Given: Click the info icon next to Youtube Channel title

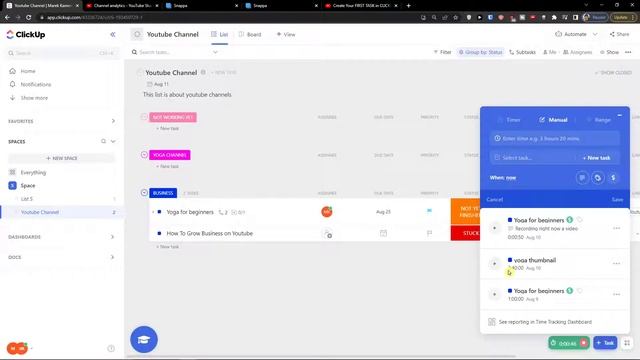Looking at the screenshot, I should pos(203,72).
